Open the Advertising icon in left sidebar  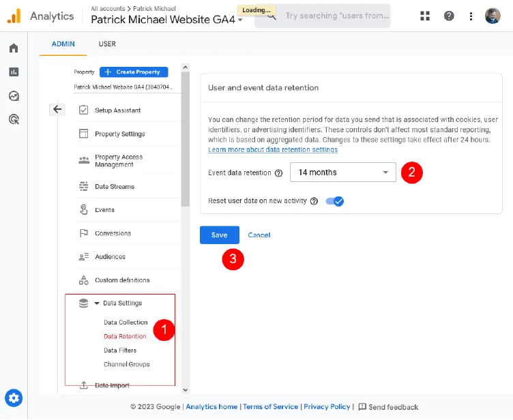(x=14, y=119)
